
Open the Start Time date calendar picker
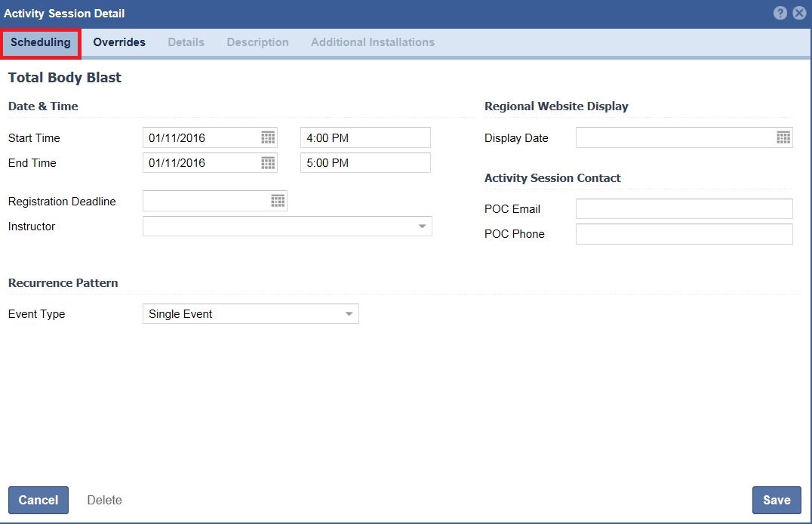268,137
